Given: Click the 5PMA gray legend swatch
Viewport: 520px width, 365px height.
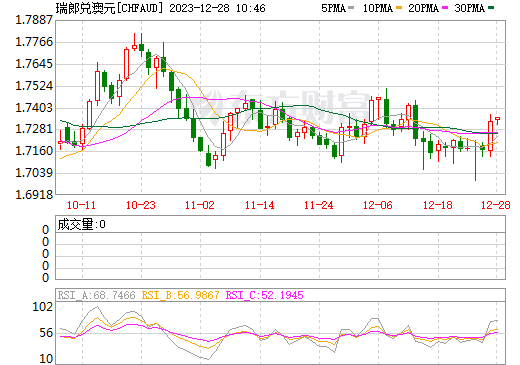Looking at the screenshot, I should click(x=351, y=8).
